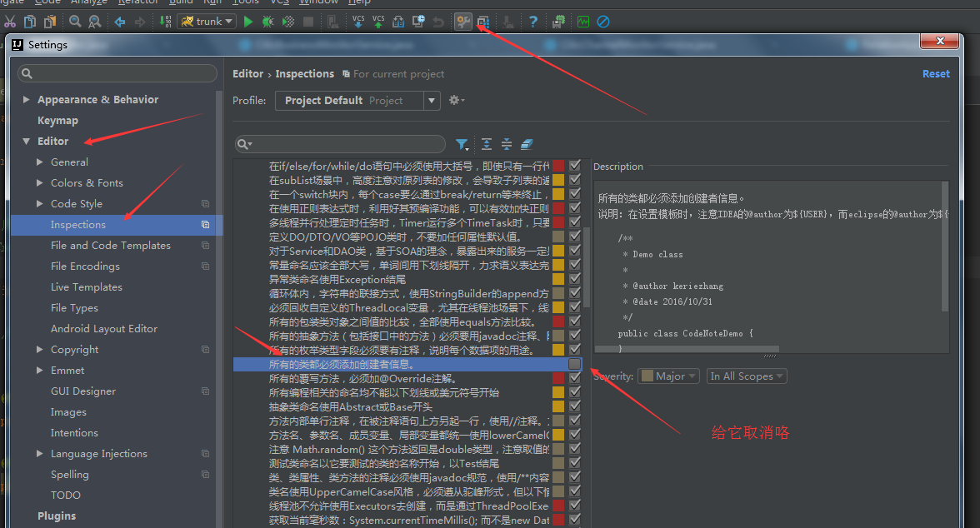
Task: Enable the unchecked checkbox of the selected inspection
Action: tap(574, 364)
